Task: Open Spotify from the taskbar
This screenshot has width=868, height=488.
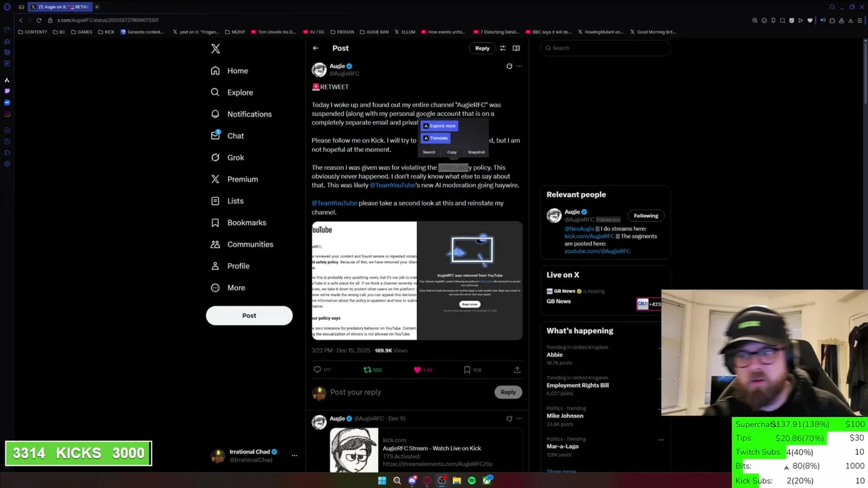Action: click(472, 481)
